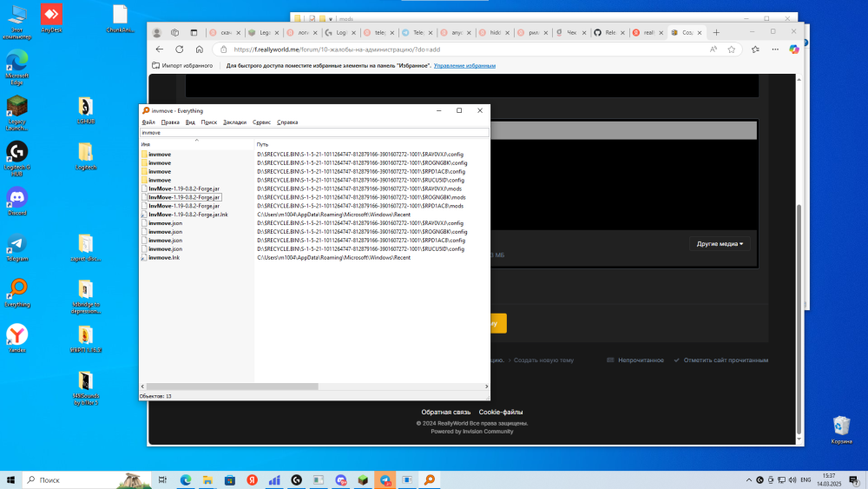The height and width of the screenshot is (489, 868).
Task: Open Everything desktop shortcut icon
Action: (16, 293)
